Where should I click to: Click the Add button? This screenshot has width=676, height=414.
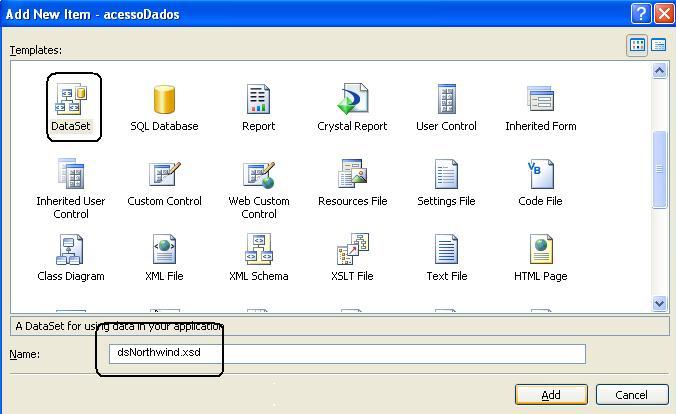point(551,394)
